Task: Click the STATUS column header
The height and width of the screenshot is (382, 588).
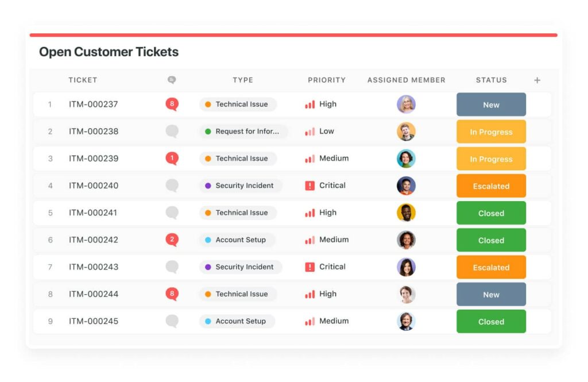Action: coord(492,80)
